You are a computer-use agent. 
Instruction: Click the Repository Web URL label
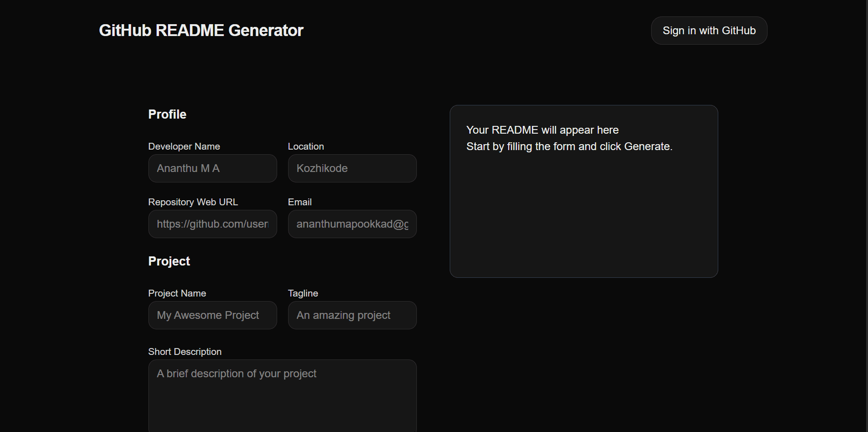[193, 202]
